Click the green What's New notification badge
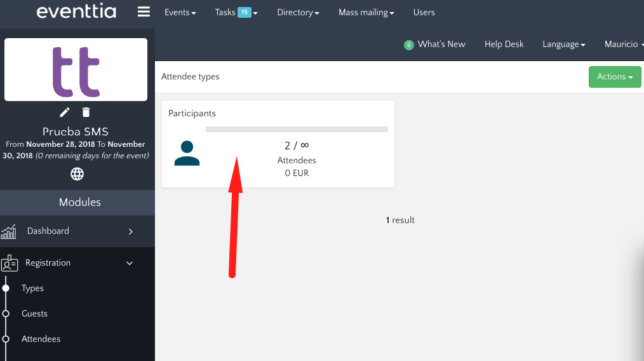Screen dimensions: 644x361 pyautogui.click(x=409, y=45)
